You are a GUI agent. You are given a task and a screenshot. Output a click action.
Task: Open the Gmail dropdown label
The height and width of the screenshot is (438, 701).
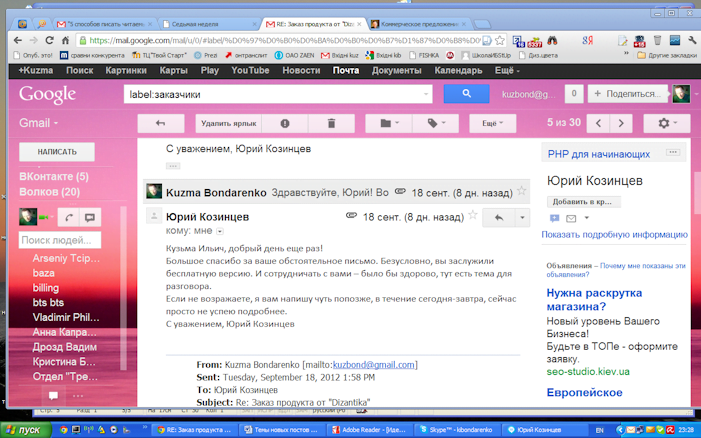tap(38, 123)
